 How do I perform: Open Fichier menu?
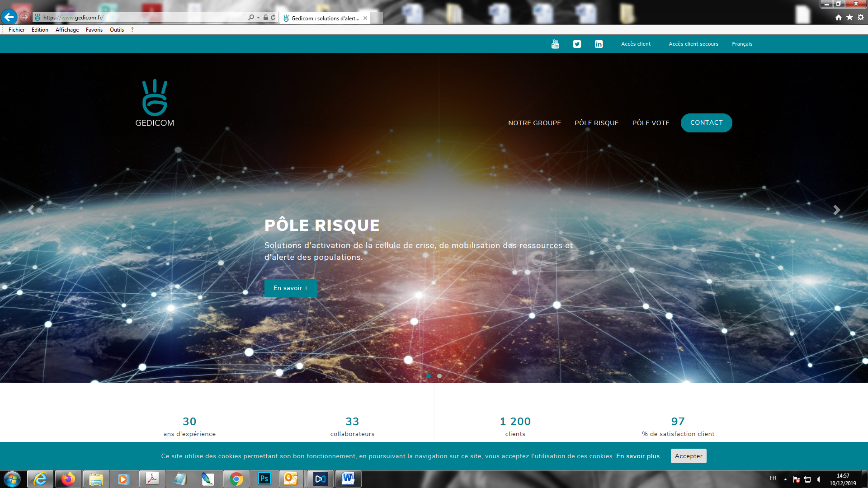[16, 30]
